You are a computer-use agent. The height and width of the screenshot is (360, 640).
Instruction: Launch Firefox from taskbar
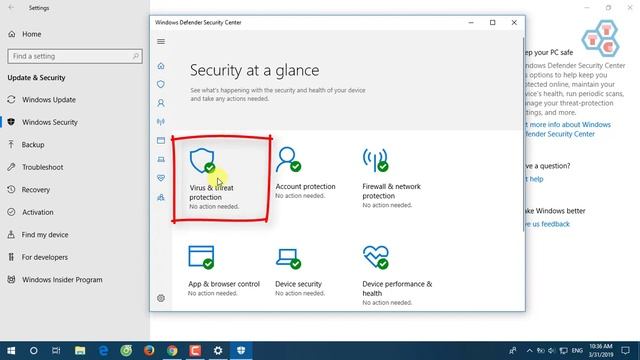[149, 351]
